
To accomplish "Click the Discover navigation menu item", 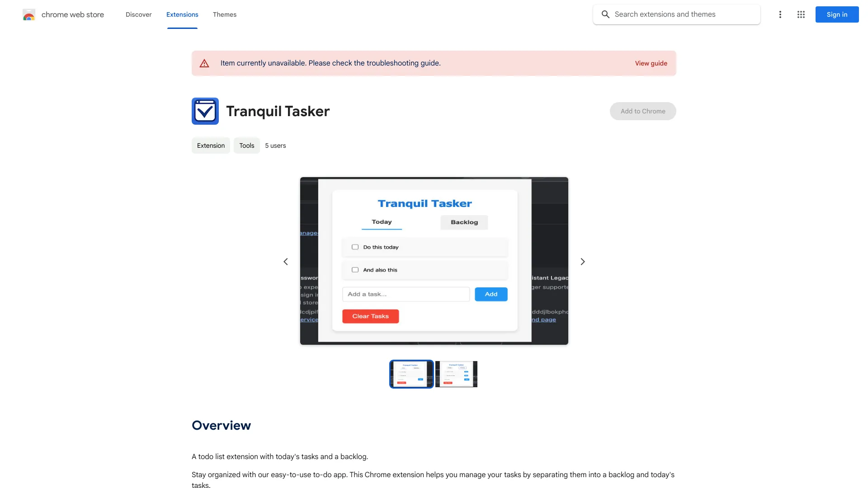I will pos(138,14).
